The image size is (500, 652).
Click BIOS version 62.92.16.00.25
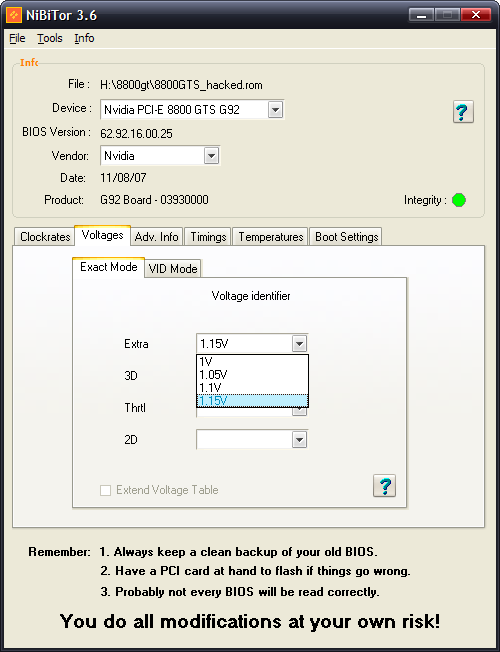(x=136, y=134)
